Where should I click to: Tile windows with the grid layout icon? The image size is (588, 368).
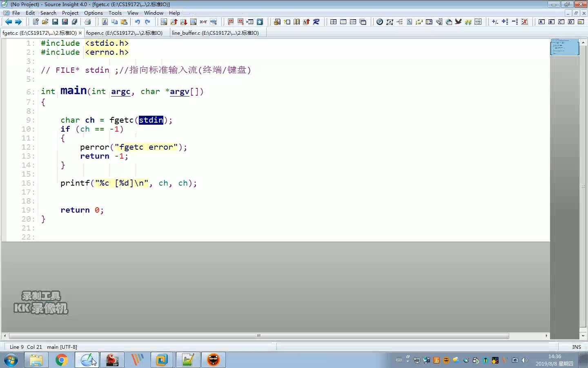(x=334, y=22)
